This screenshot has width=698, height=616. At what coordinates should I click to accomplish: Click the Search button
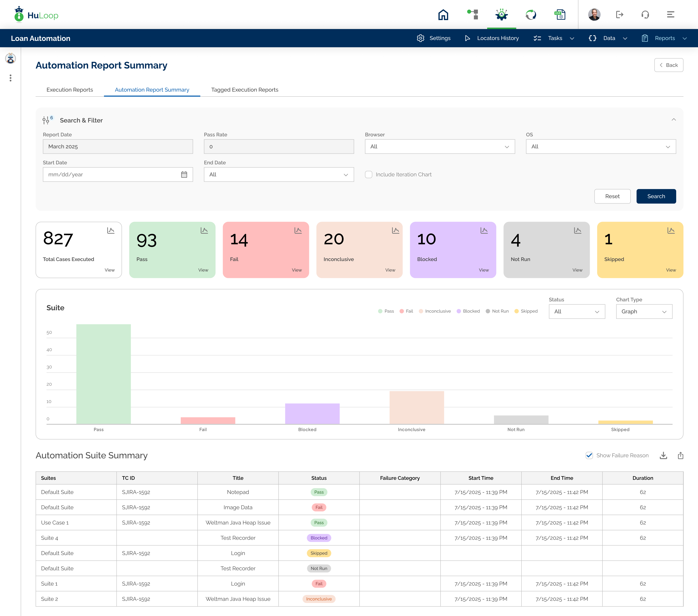pos(656,196)
